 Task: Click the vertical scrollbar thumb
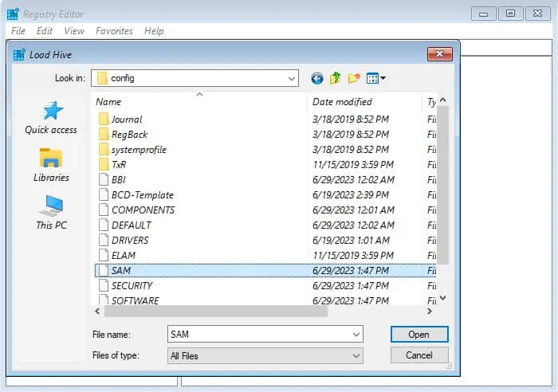(x=442, y=185)
